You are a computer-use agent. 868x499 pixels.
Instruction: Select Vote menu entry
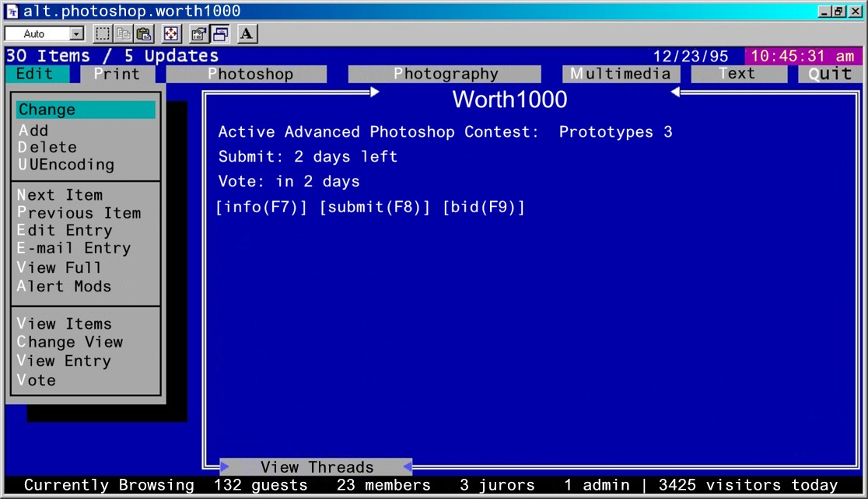click(36, 380)
